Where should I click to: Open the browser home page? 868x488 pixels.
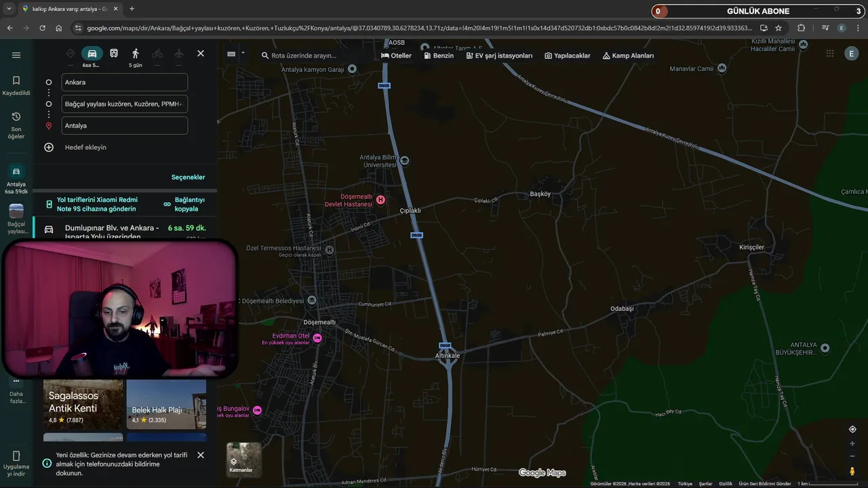pos(59,28)
